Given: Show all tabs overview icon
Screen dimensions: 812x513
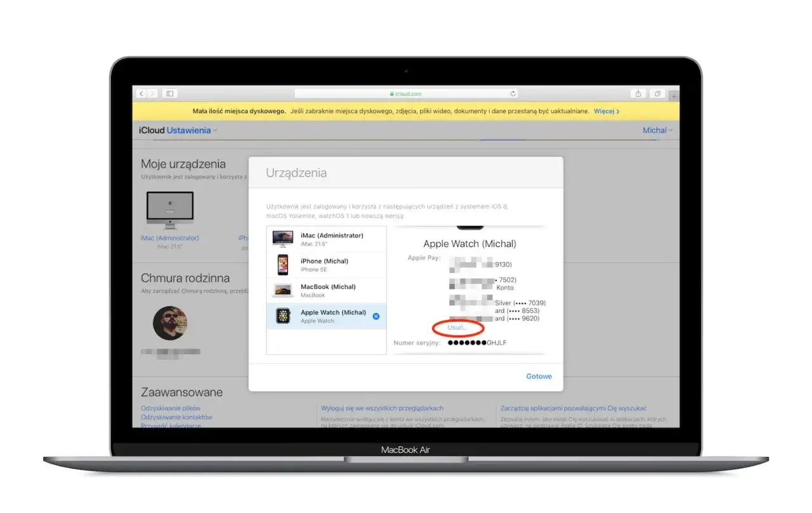Looking at the screenshot, I should [658, 94].
